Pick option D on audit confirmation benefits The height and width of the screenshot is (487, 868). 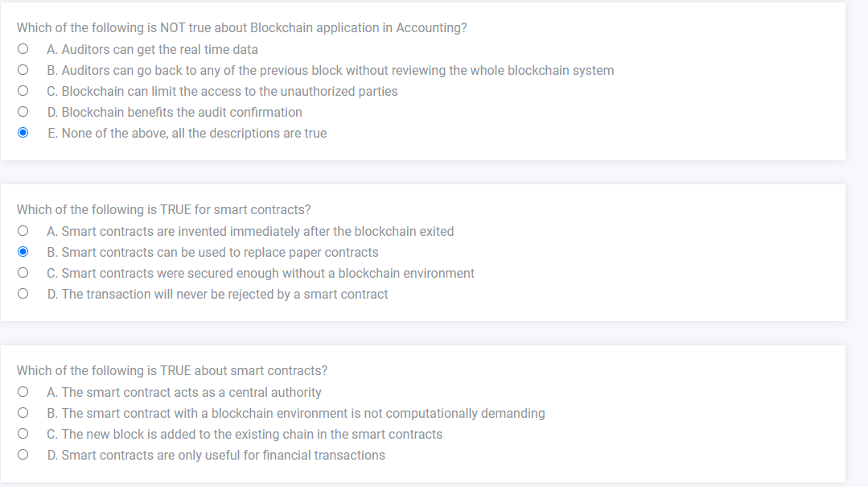(x=23, y=112)
